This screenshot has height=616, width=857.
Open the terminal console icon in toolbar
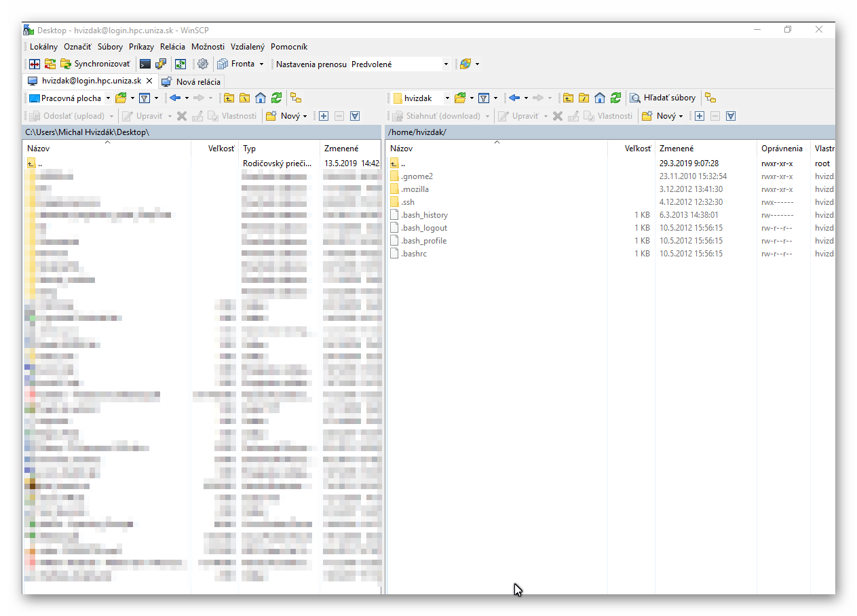145,64
